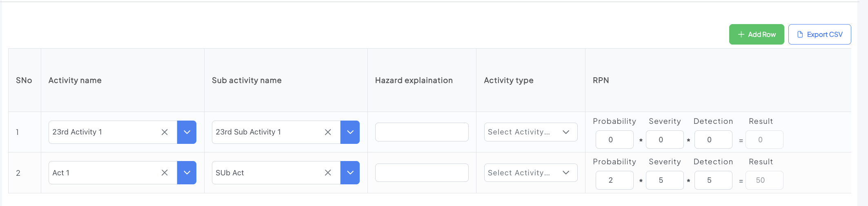Click the Detection field in row 1
Image resolution: width=868 pixels, height=206 pixels.
(713, 140)
